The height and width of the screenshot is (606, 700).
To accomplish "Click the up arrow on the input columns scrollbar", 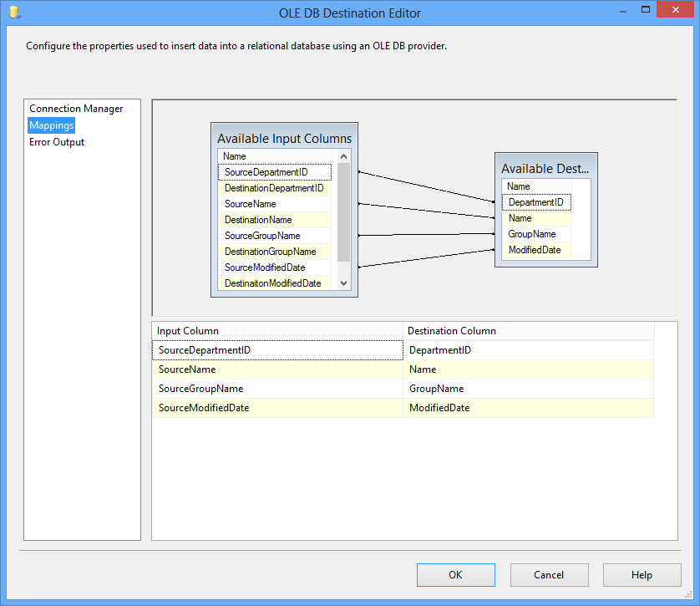I will click(343, 155).
